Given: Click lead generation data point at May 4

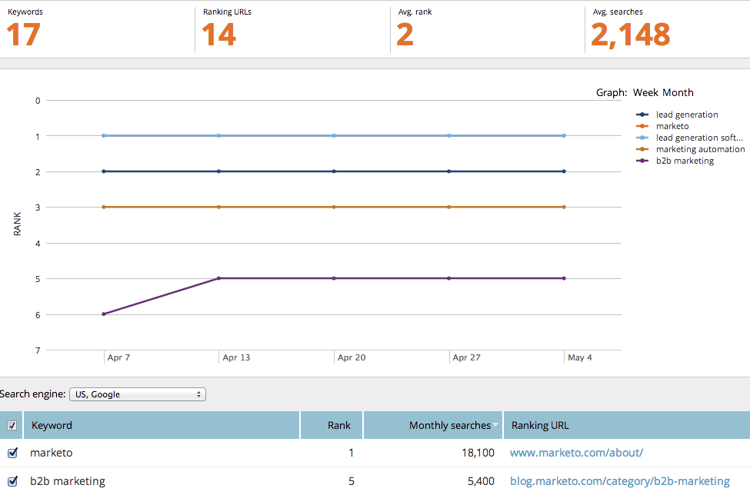Looking at the screenshot, I should point(564,171).
